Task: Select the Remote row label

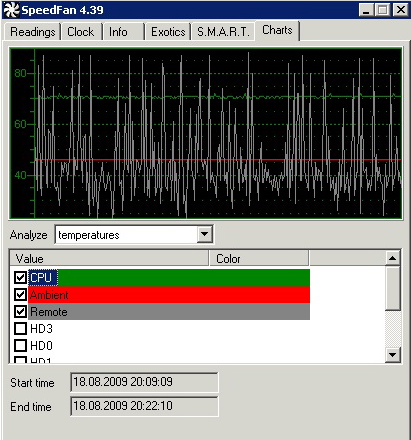Action: tap(49, 312)
